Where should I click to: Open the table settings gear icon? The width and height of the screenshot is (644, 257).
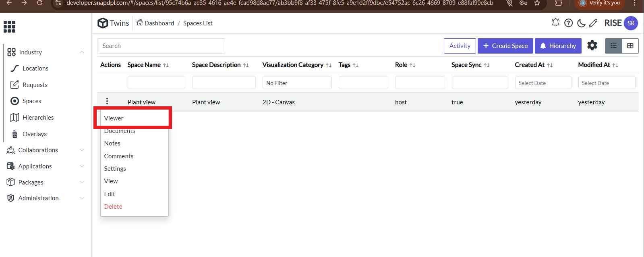click(592, 46)
